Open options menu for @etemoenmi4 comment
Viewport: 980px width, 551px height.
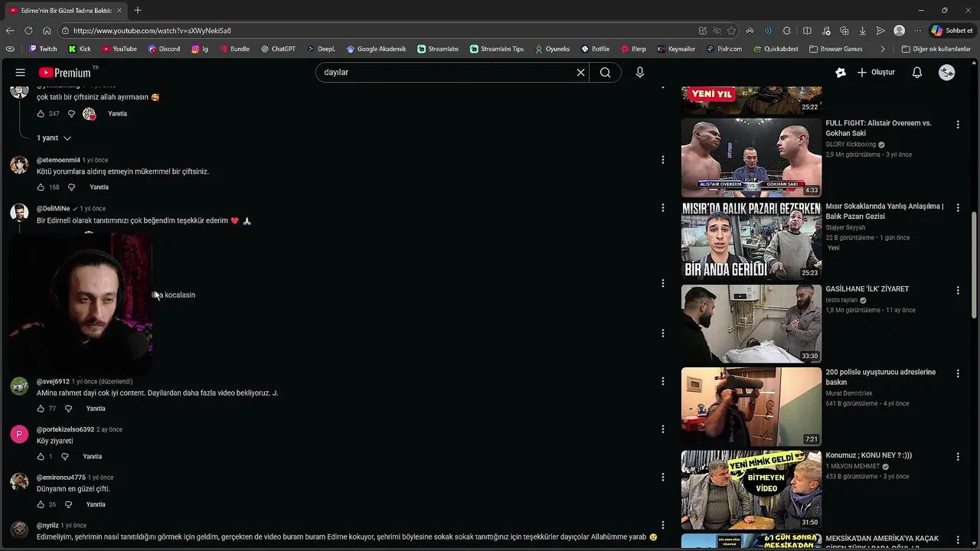point(663,160)
